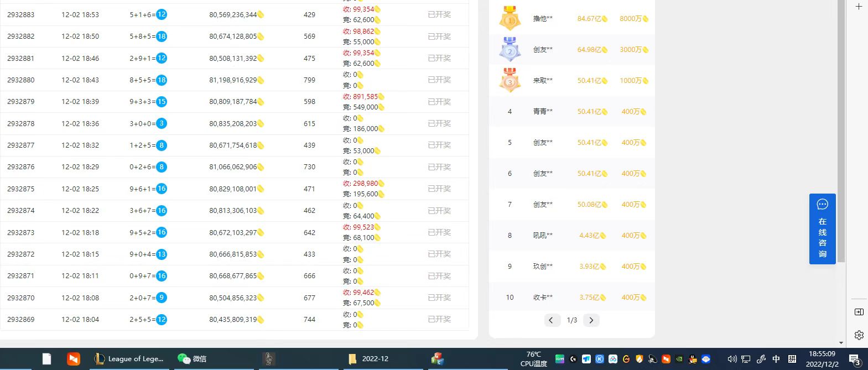The image size is (868, 370).
Task: Click the bronze third-place medal icon
Action: 510,80
